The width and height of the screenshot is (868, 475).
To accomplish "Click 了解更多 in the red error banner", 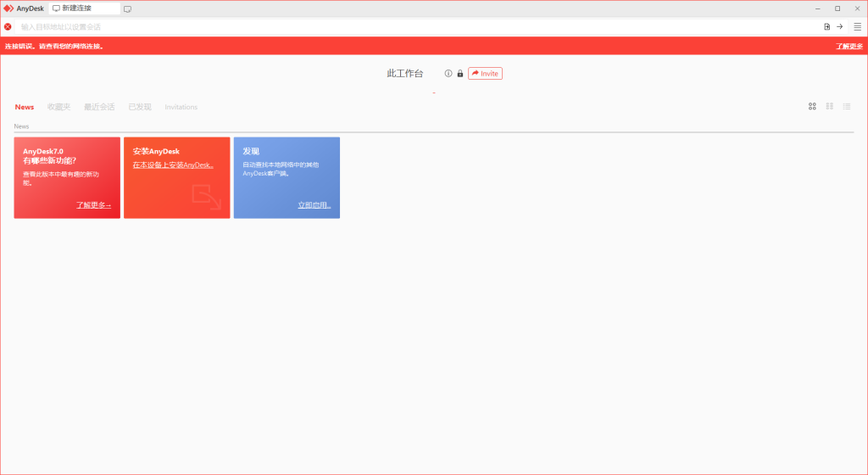I will click(x=849, y=46).
